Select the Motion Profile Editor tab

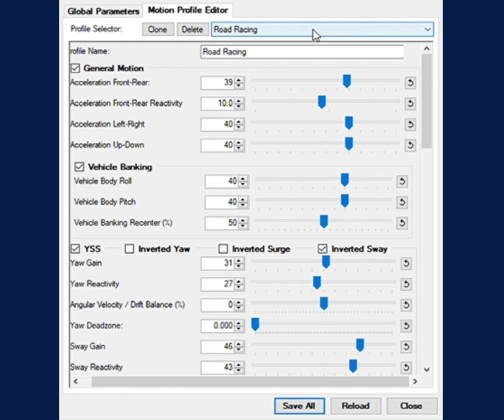188,10
